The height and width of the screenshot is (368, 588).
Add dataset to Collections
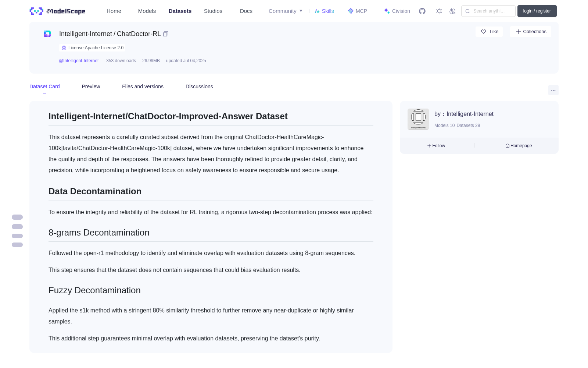coord(531,32)
